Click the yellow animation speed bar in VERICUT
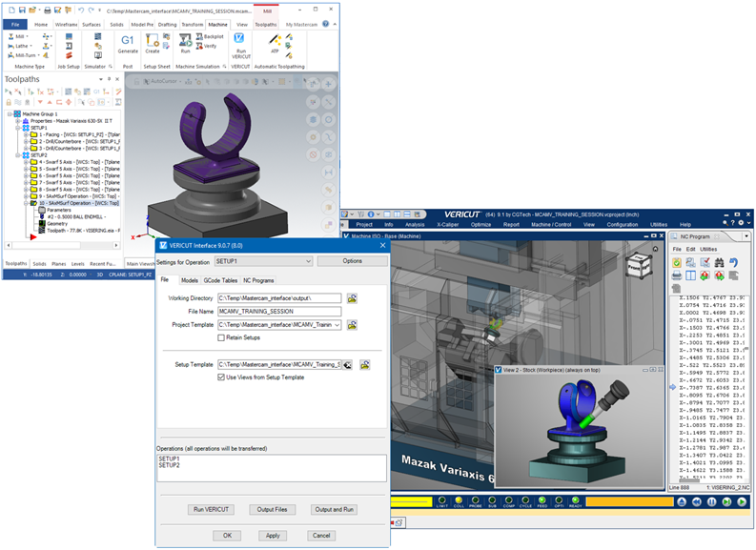The image size is (756, 550). click(x=411, y=502)
